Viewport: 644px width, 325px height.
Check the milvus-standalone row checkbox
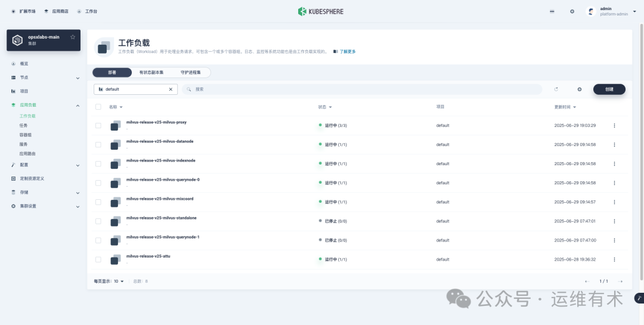coord(98,221)
